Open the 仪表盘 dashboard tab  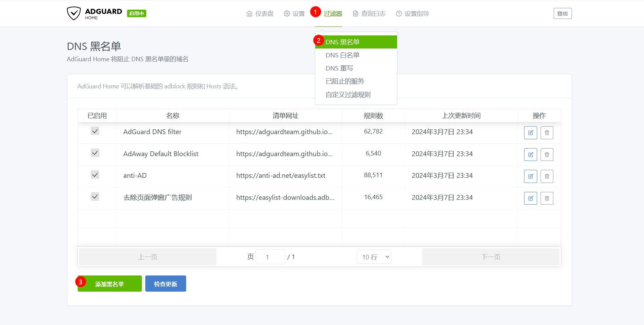click(x=260, y=14)
